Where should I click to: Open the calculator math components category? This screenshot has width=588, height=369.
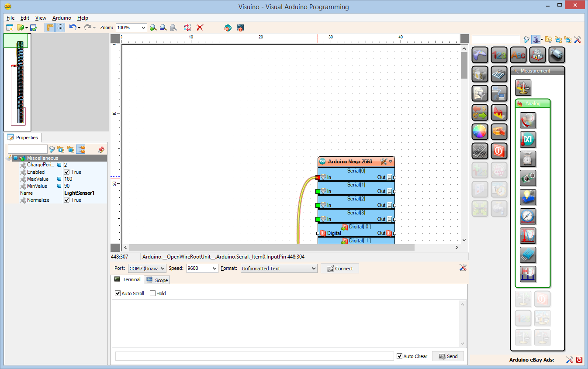(x=499, y=74)
